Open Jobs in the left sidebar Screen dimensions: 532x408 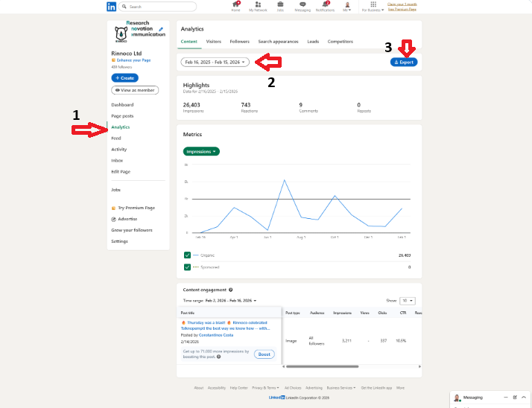[115, 190]
